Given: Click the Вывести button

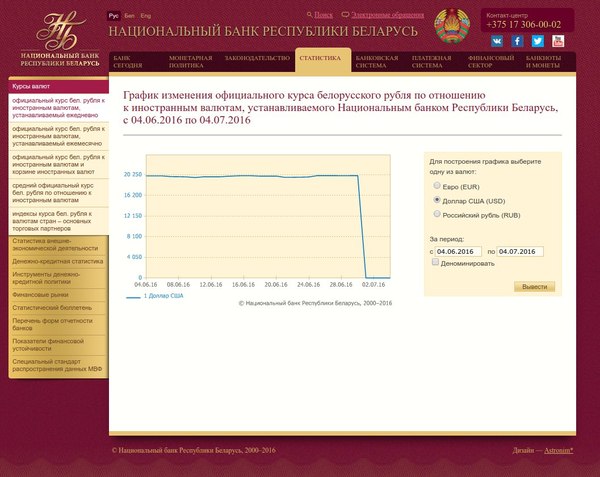Looking at the screenshot, I should [535, 287].
